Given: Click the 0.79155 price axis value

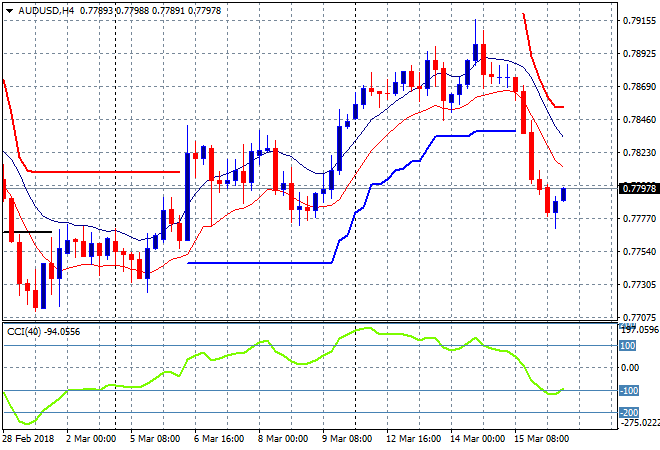Looking at the screenshot, I should click(639, 21).
